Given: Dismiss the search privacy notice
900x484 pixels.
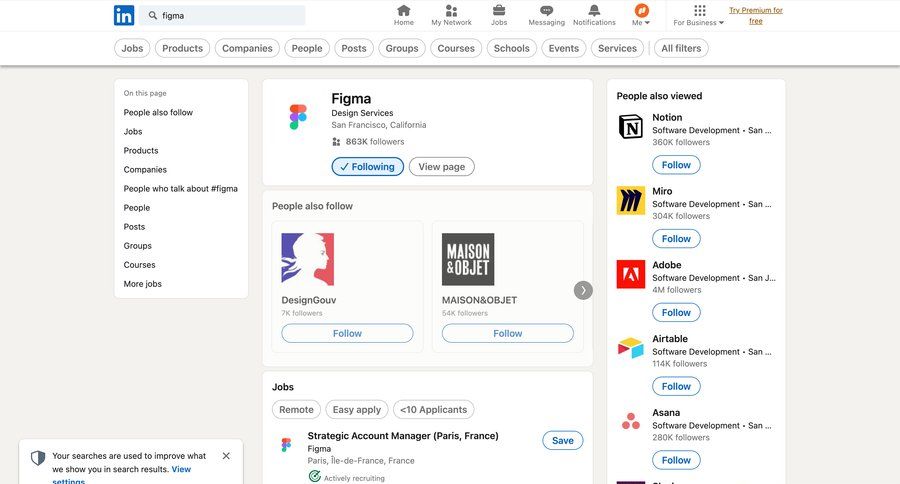Looking at the screenshot, I should coord(226,456).
